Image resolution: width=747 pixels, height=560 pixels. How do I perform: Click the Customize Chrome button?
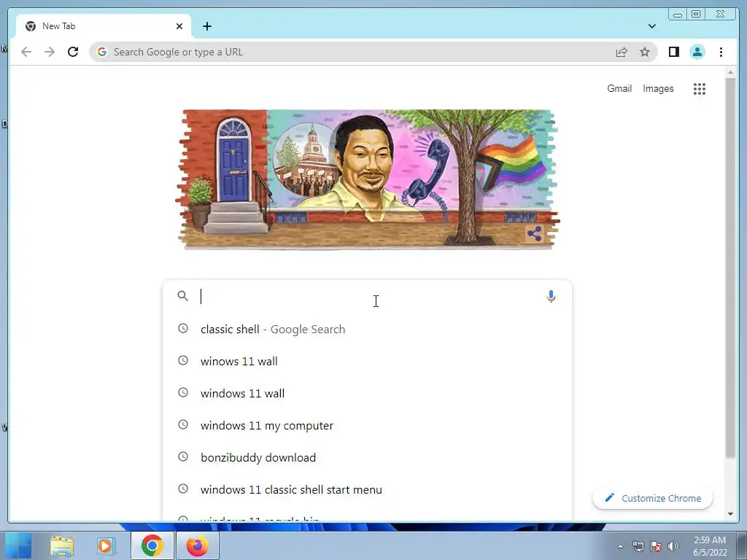pyautogui.click(x=653, y=498)
